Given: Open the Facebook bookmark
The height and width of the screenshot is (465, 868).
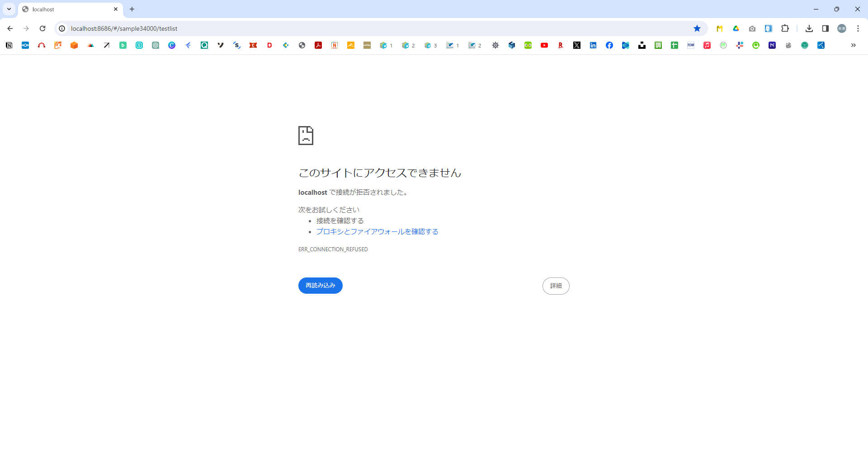Looking at the screenshot, I should tap(609, 45).
